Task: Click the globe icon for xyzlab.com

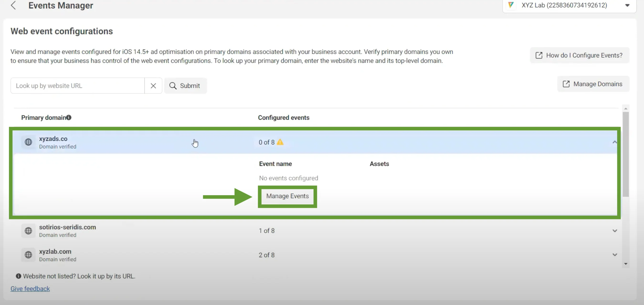Action: pyautogui.click(x=28, y=255)
